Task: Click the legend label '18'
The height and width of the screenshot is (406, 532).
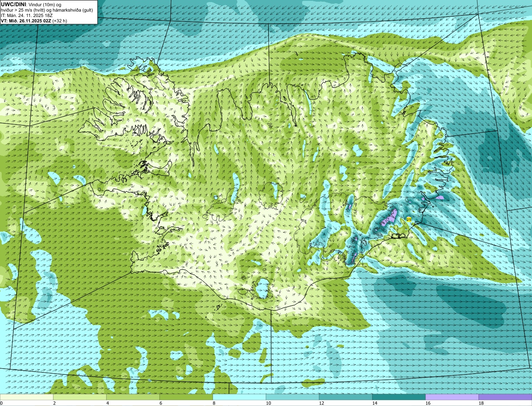Action: [481, 403]
